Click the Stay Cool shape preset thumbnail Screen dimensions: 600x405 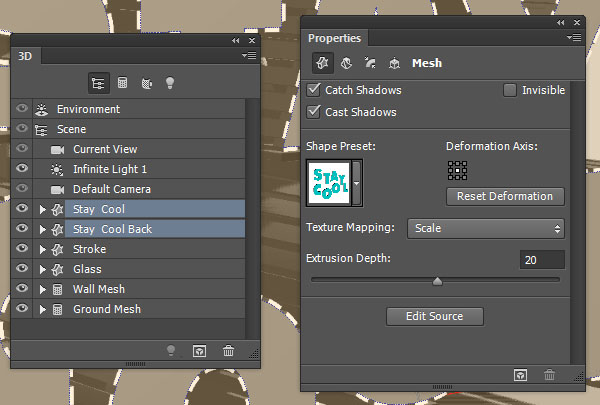329,183
